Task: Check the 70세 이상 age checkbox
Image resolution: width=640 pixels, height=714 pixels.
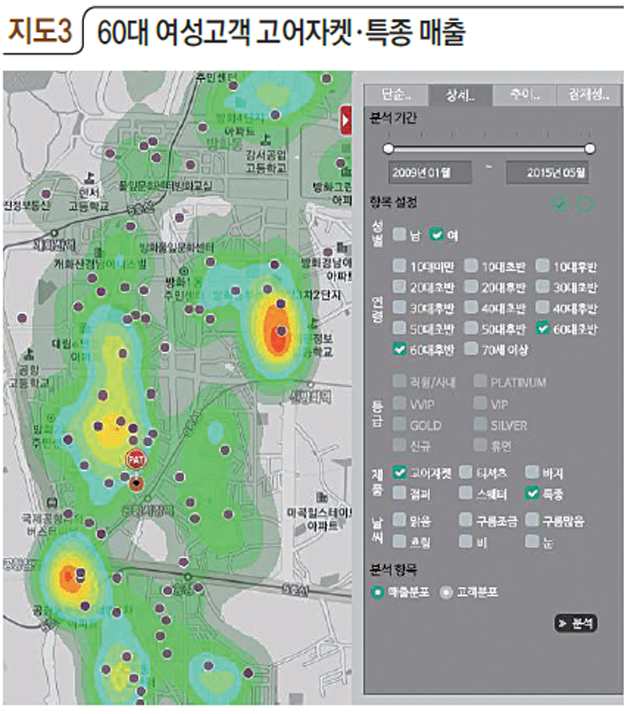Action: coord(471,349)
